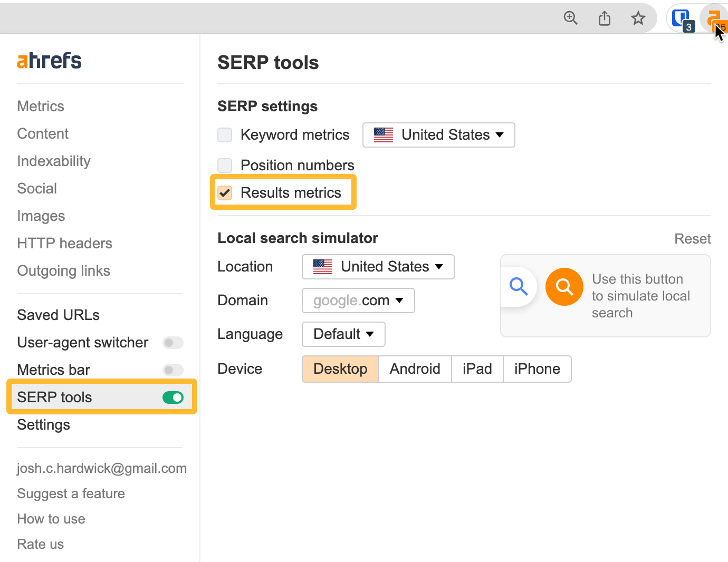Click the US flag beside Keyword metrics
This screenshot has width=728, height=562.
tap(383, 135)
